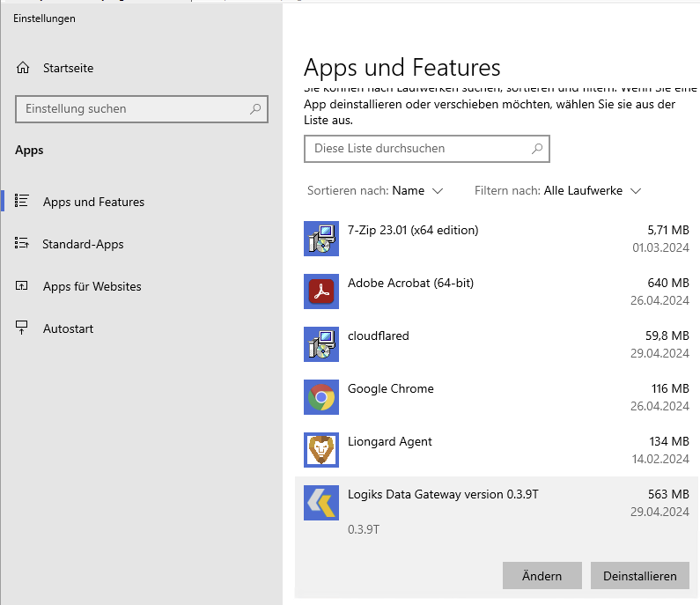Click the Logiks Data Gateway icon
Screen dimensions: 700x605
pyautogui.click(x=321, y=503)
